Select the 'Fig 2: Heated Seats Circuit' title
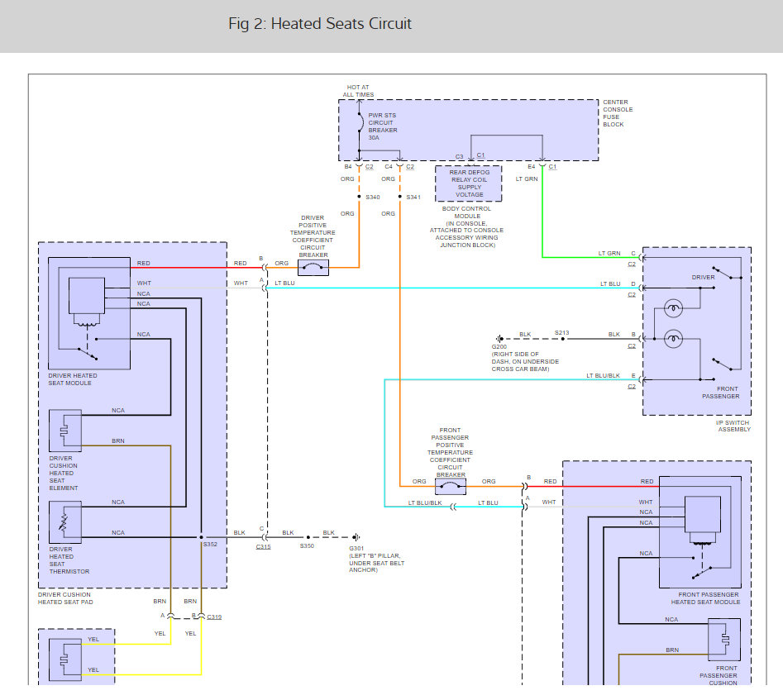Image resolution: width=783 pixels, height=700 pixels. (320, 23)
